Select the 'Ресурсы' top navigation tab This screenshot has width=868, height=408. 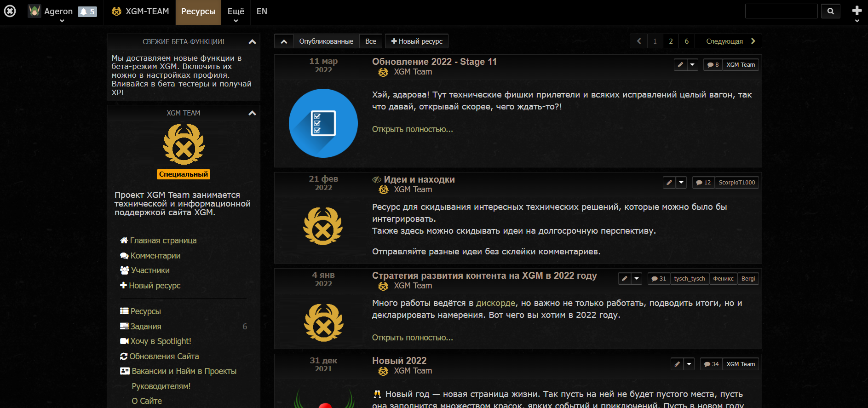tap(198, 12)
